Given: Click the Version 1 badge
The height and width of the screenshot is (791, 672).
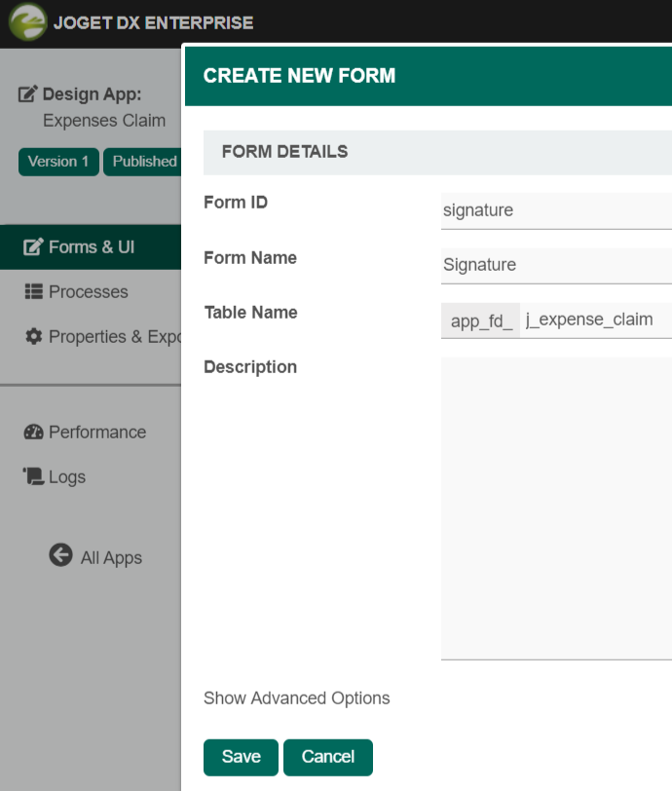Looking at the screenshot, I should [x=58, y=162].
